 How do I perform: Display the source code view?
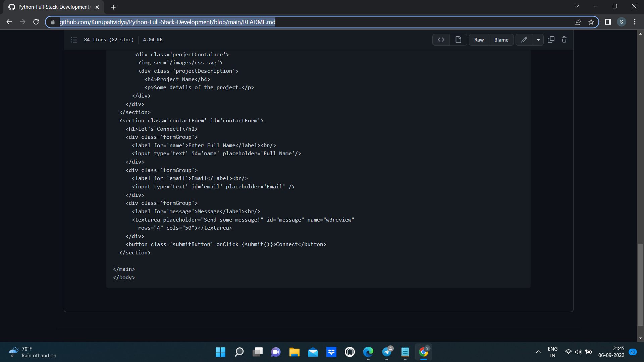pyautogui.click(x=441, y=40)
